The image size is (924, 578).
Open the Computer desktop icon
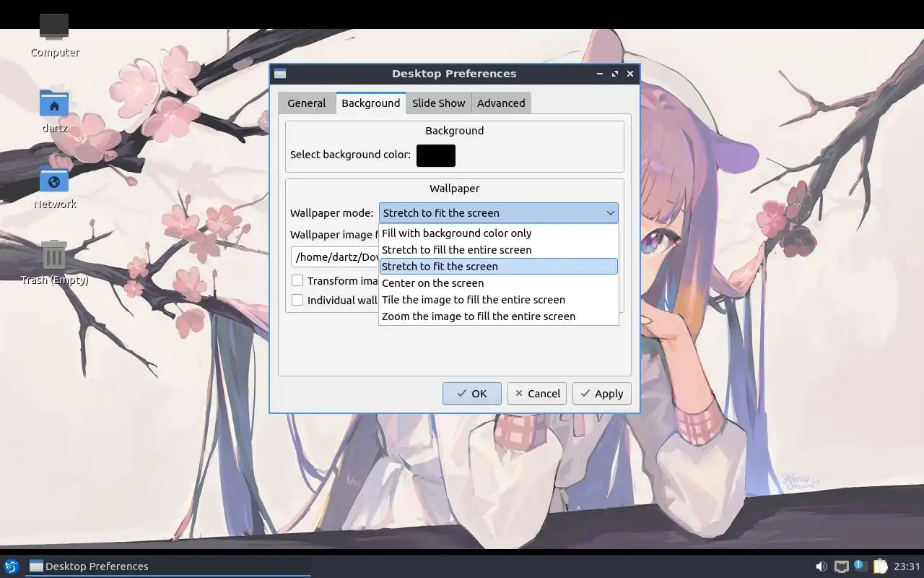coord(54,27)
